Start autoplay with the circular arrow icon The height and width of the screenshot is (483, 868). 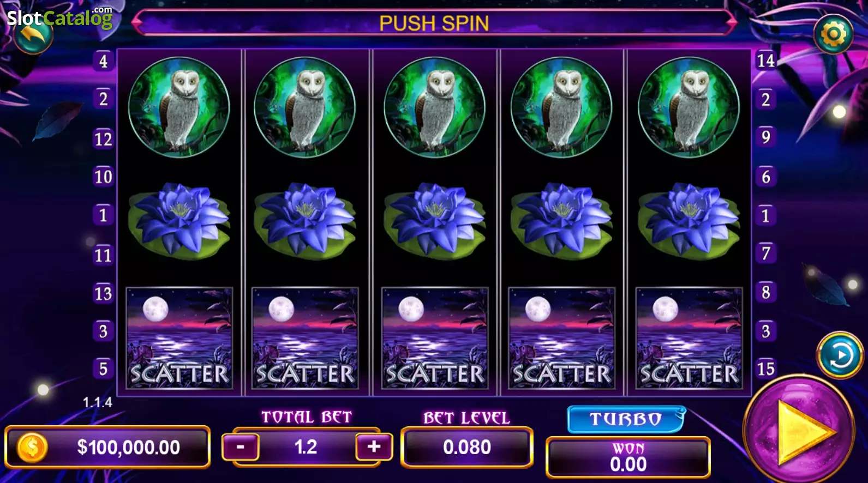click(x=840, y=355)
